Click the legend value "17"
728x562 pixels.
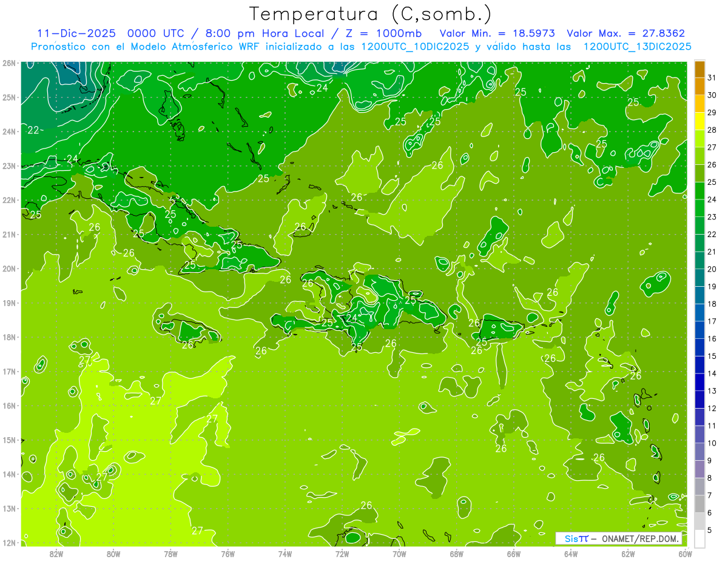[712, 321]
